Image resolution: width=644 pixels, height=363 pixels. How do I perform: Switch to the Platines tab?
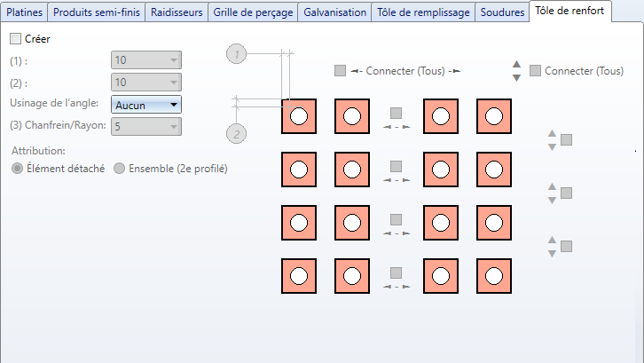coord(24,12)
